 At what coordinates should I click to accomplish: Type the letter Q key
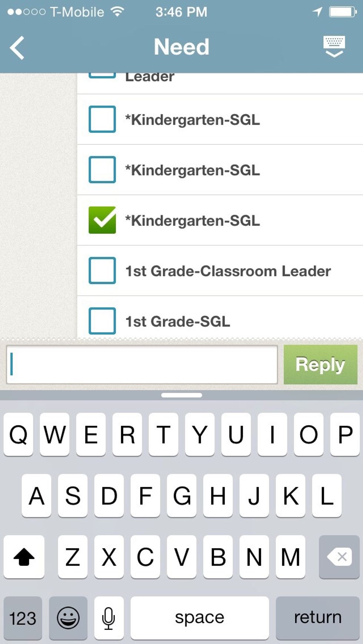click(x=18, y=435)
